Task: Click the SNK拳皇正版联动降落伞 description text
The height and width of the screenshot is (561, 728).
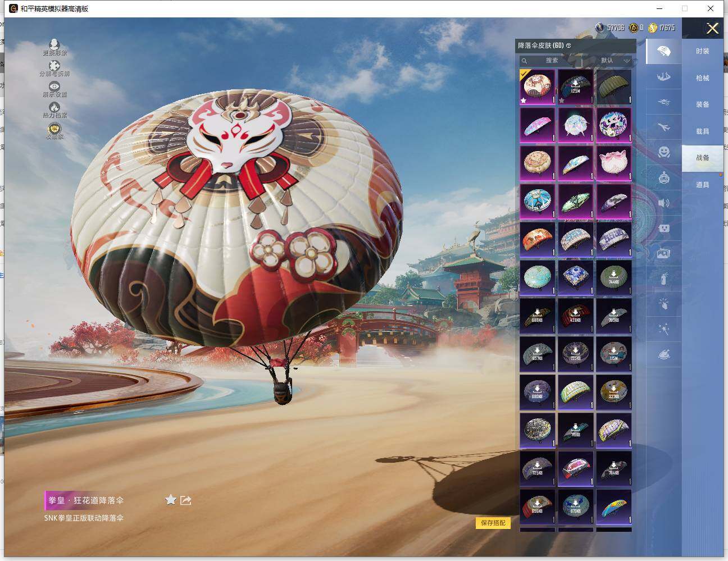Action: 84,518
